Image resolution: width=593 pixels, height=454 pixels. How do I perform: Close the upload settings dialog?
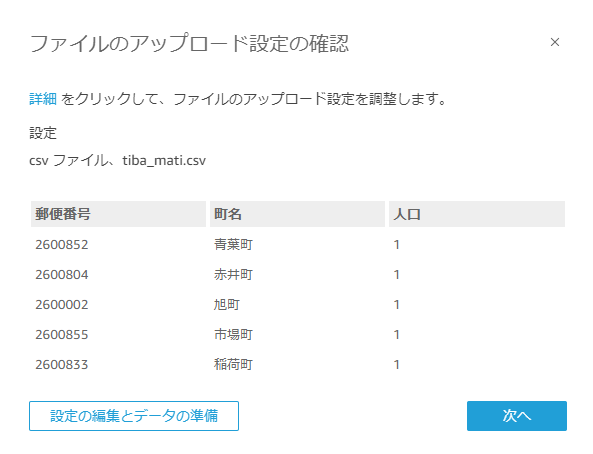(554, 42)
